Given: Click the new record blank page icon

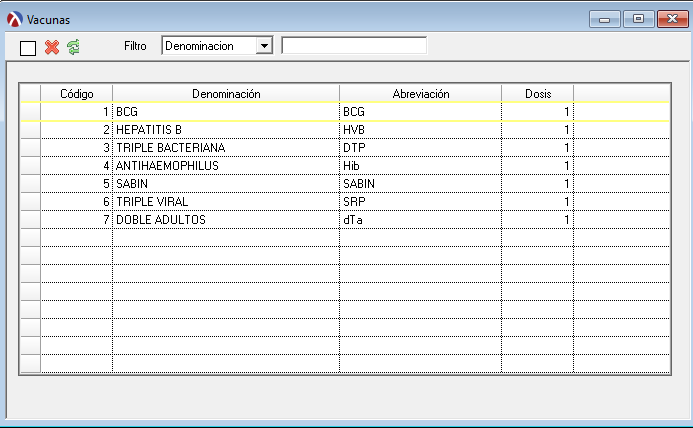Looking at the screenshot, I should (28, 47).
